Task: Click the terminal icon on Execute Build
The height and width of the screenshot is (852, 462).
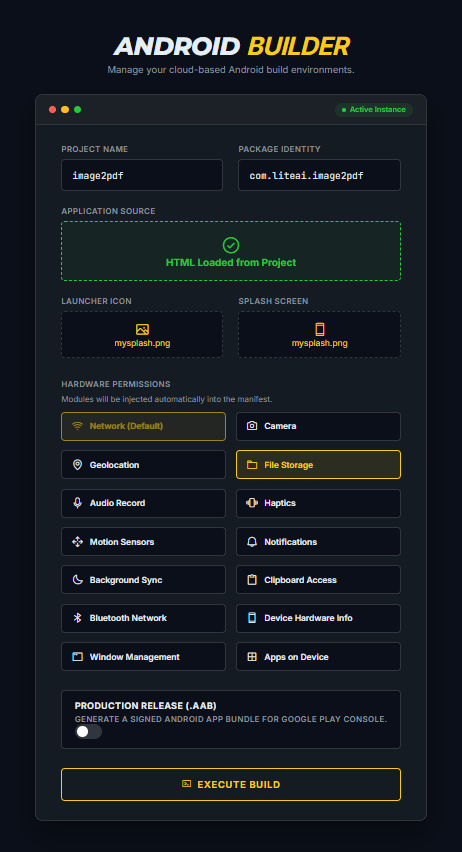Action: pos(186,784)
